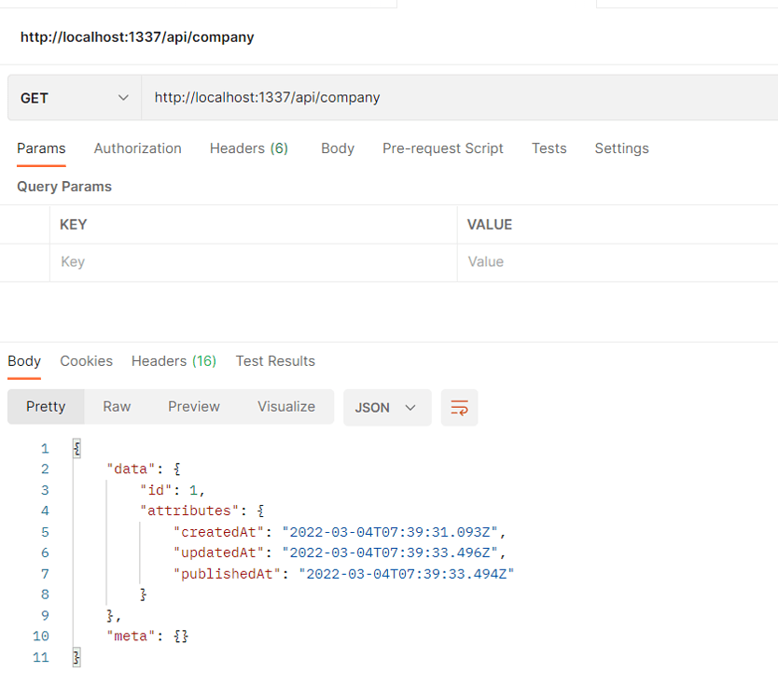Open the Visualize response view
This screenshot has height=700, width=778.
pos(285,406)
